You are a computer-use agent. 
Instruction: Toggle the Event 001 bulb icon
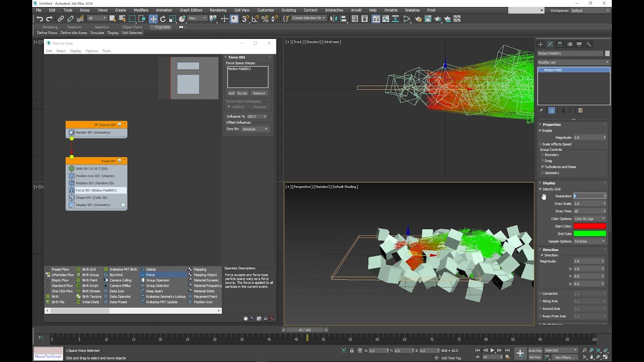[x=120, y=161]
